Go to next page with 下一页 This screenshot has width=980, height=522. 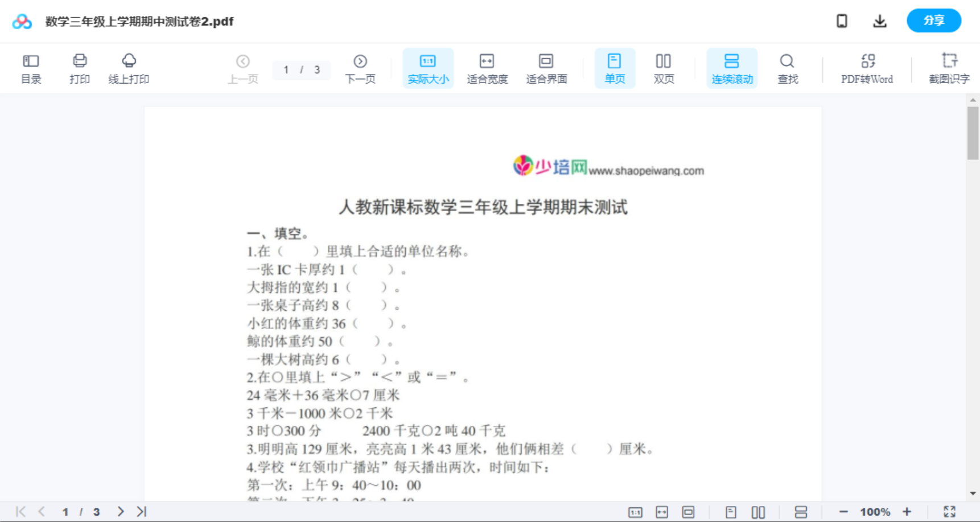tap(360, 68)
